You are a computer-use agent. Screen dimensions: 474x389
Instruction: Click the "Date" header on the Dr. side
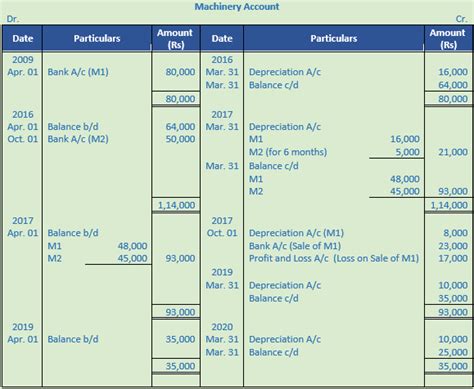23,38
